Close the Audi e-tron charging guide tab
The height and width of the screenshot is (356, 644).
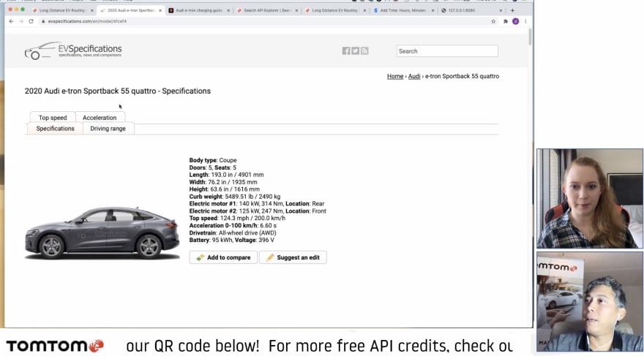228,10
